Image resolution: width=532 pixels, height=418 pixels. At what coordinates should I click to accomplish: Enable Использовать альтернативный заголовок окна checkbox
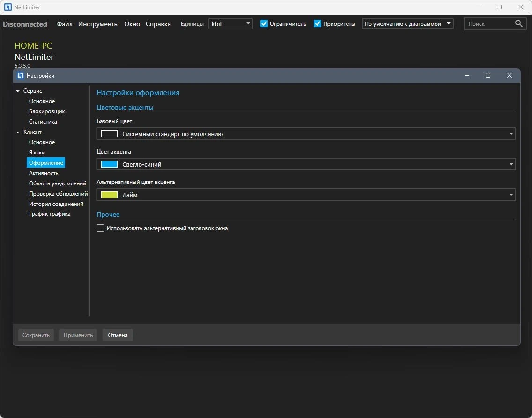point(100,228)
